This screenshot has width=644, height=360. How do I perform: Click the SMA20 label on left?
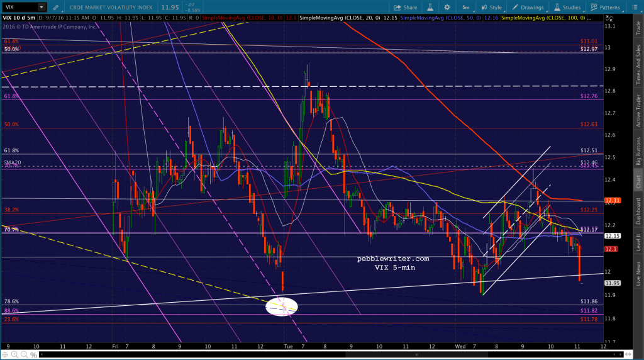click(13, 163)
